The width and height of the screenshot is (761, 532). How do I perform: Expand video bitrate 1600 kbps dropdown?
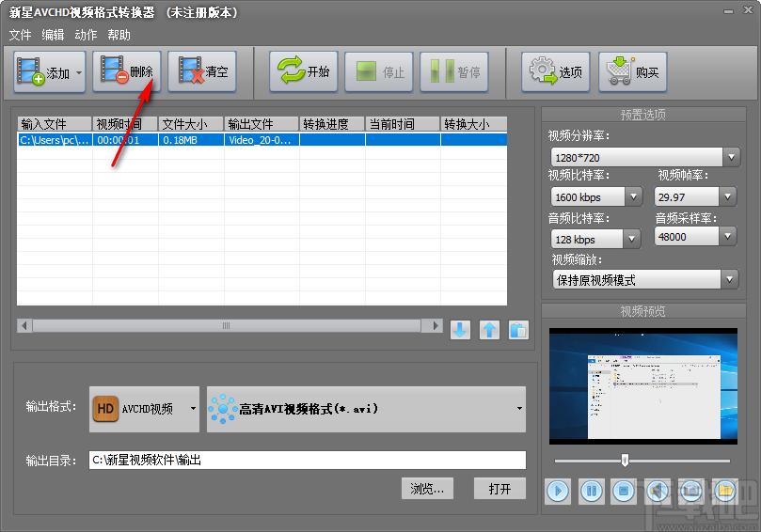pyautogui.click(x=633, y=196)
